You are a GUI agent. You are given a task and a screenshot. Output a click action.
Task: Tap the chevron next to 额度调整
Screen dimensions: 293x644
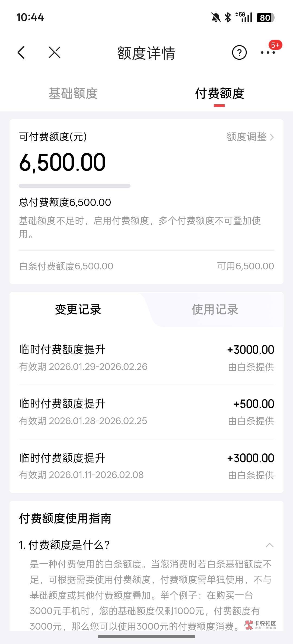[272, 137]
